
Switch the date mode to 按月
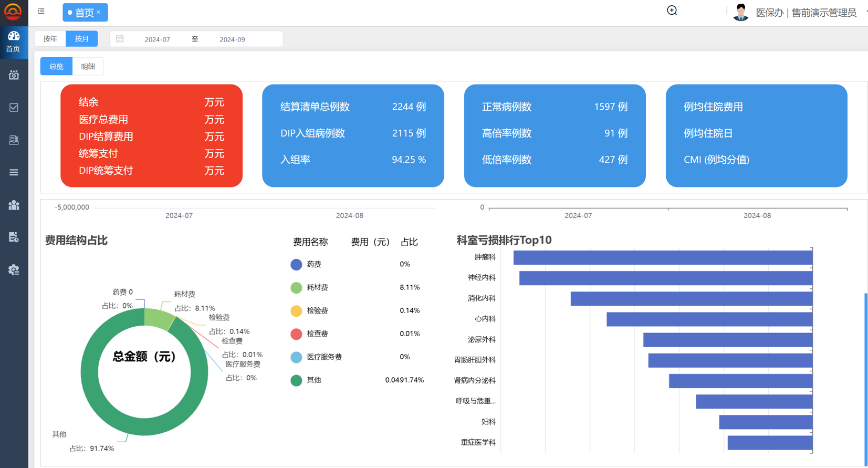pos(82,39)
